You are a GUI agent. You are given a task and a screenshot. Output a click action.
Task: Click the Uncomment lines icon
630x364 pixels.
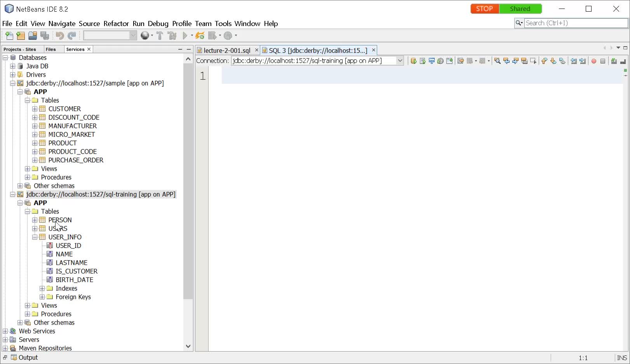(623, 61)
